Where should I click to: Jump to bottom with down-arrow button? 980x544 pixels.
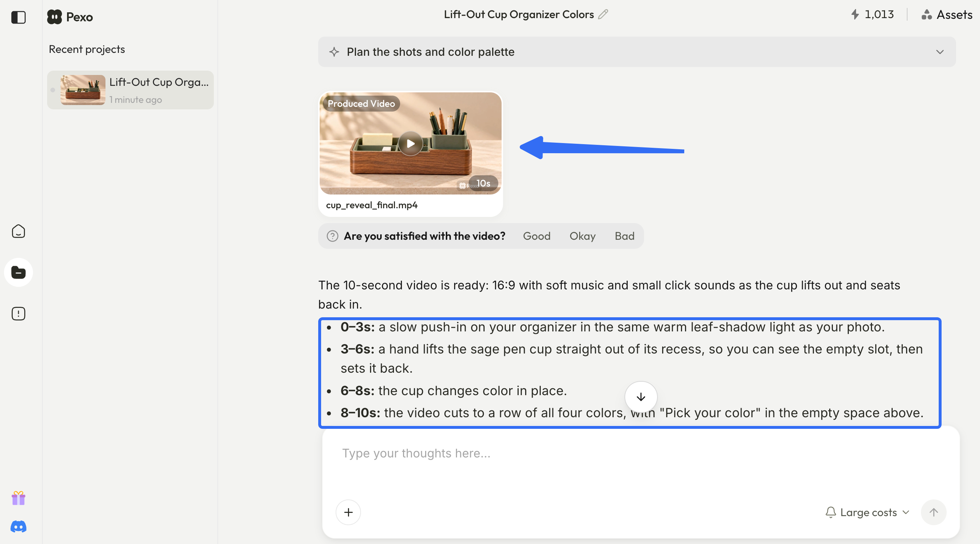pos(641,397)
